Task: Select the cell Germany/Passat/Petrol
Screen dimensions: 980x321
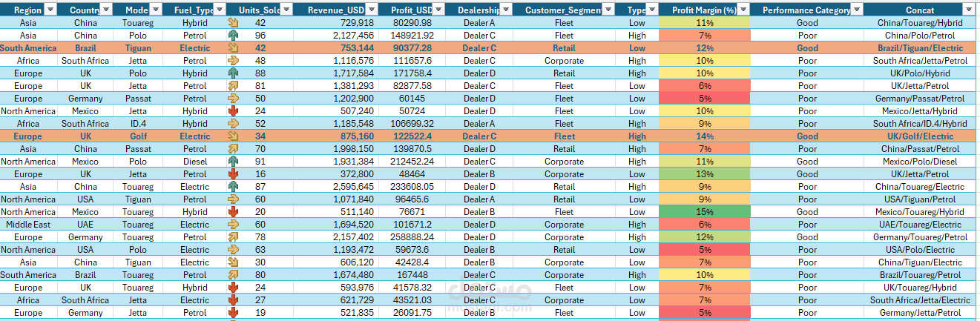Action: pos(921,99)
